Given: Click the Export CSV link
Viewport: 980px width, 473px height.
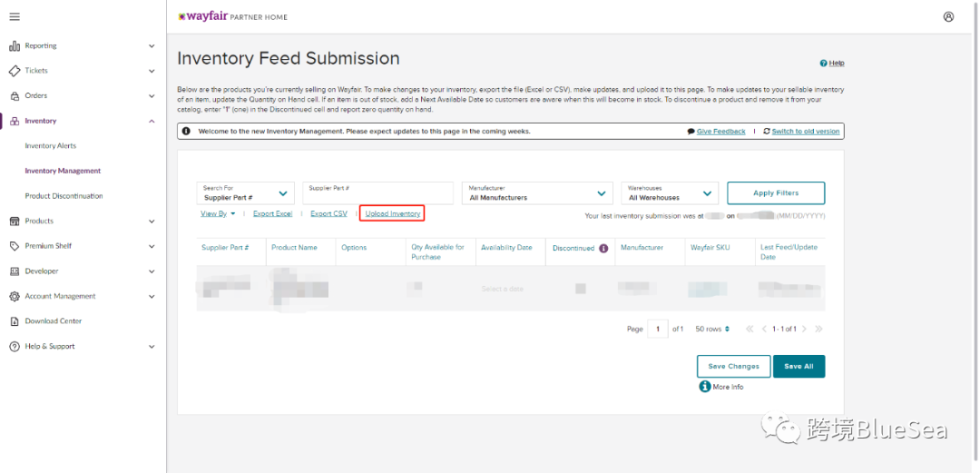Looking at the screenshot, I should (x=328, y=213).
